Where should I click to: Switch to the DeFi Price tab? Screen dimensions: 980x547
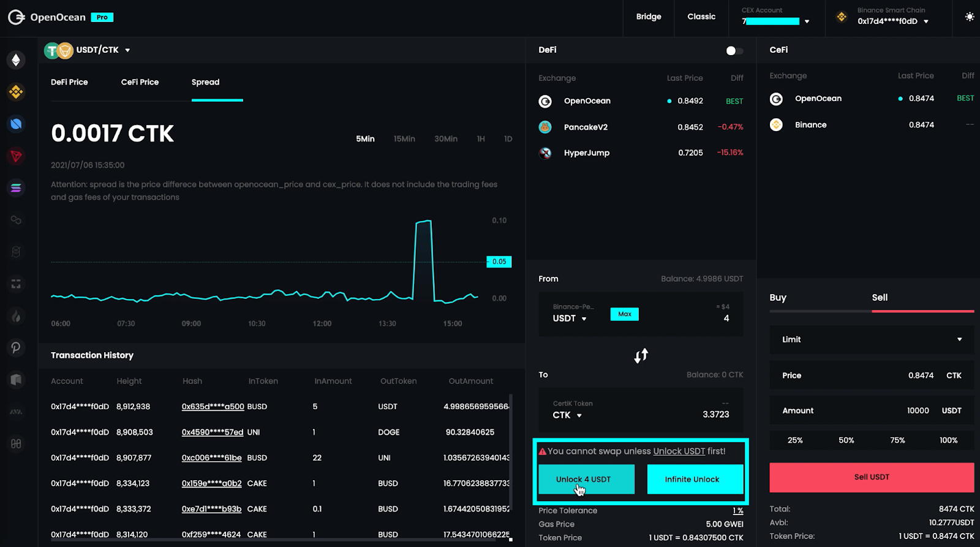pos(69,82)
